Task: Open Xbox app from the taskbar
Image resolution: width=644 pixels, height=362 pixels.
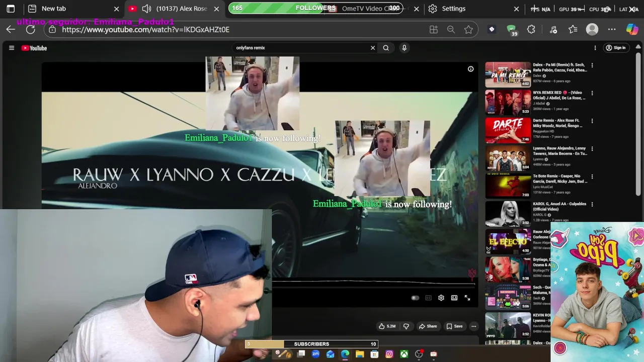Action: [x=404, y=354]
